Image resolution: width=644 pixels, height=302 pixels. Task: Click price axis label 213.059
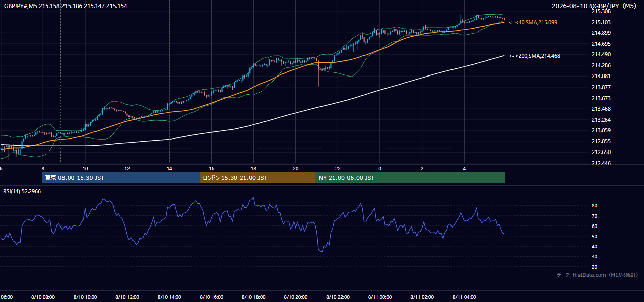tap(601, 130)
